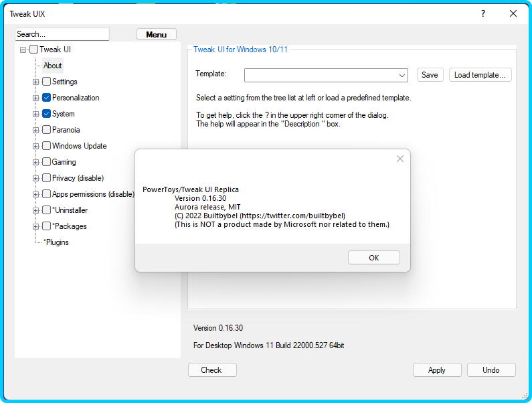Viewport: 532px width, 403px height.
Task: Expand the Settings node
Action: (35, 82)
